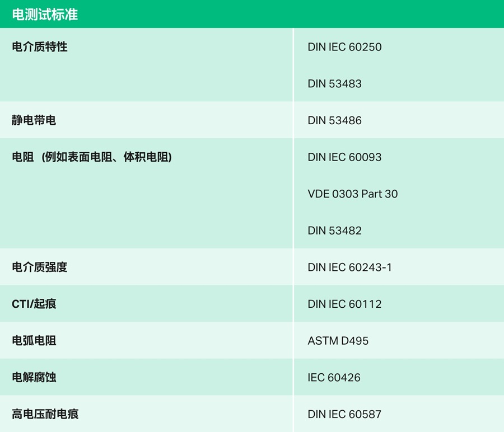Select the DIN 53483 entry
This screenshot has width=504, height=432.
pyautogui.click(x=334, y=84)
